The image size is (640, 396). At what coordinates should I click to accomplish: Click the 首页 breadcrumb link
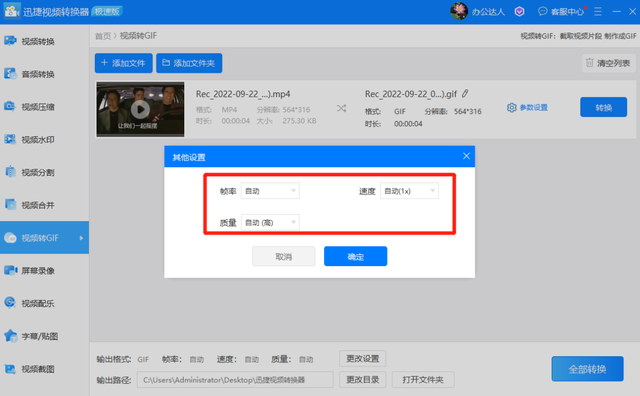pos(103,36)
